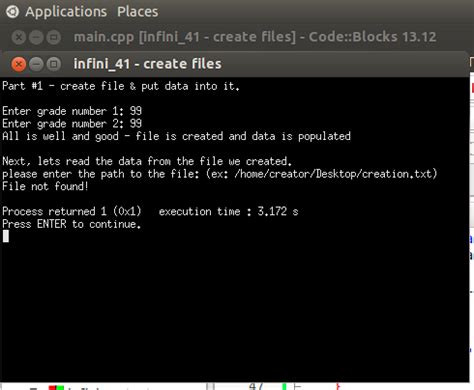Image resolution: width=474 pixels, height=390 pixels.
Task: Close the infini_41 terminal window
Action: point(19,64)
